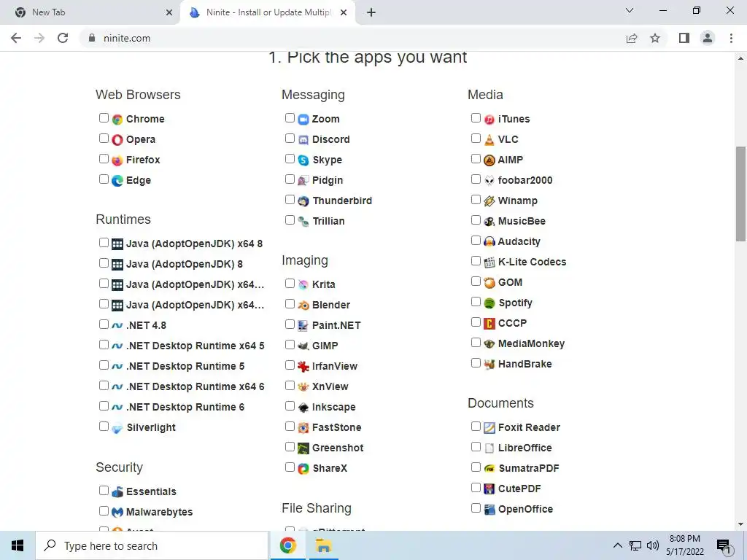Click the share page icon in address bar
This screenshot has width=747, height=560.
point(632,38)
